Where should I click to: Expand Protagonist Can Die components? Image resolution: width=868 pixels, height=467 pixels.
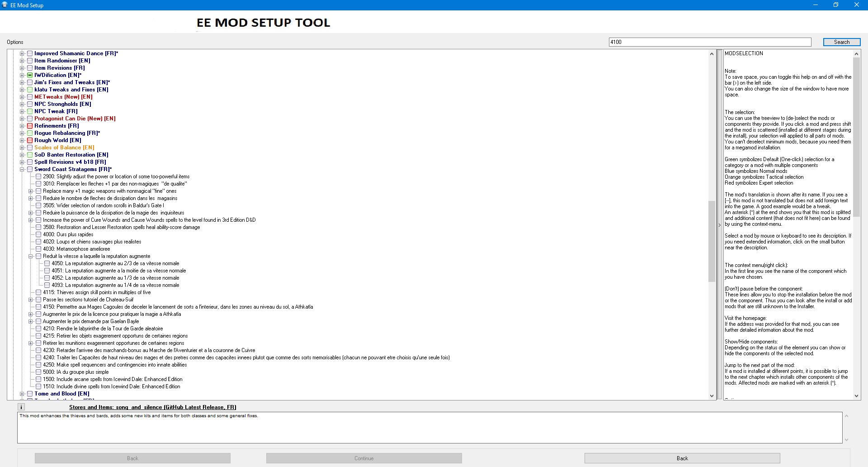tap(22, 119)
